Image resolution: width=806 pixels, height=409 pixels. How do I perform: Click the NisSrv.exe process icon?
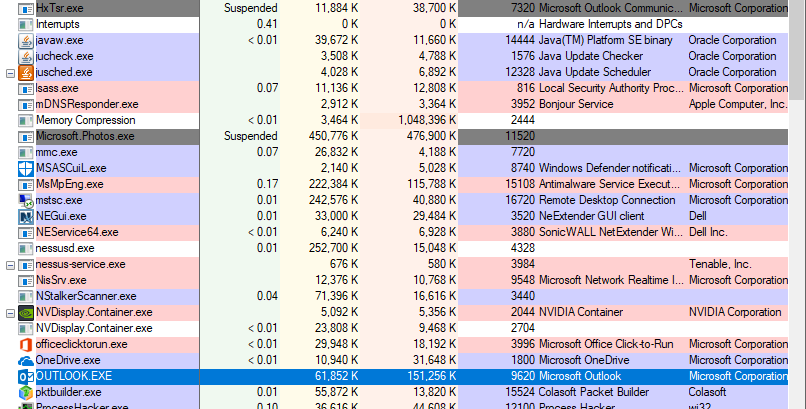pyautogui.click(x=26, y=281)
